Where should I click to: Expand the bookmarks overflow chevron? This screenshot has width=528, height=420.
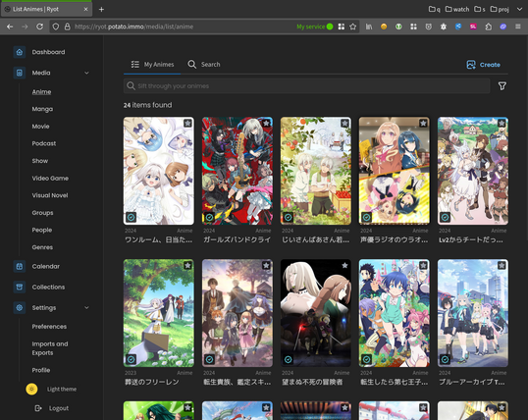tap(519, 10)
